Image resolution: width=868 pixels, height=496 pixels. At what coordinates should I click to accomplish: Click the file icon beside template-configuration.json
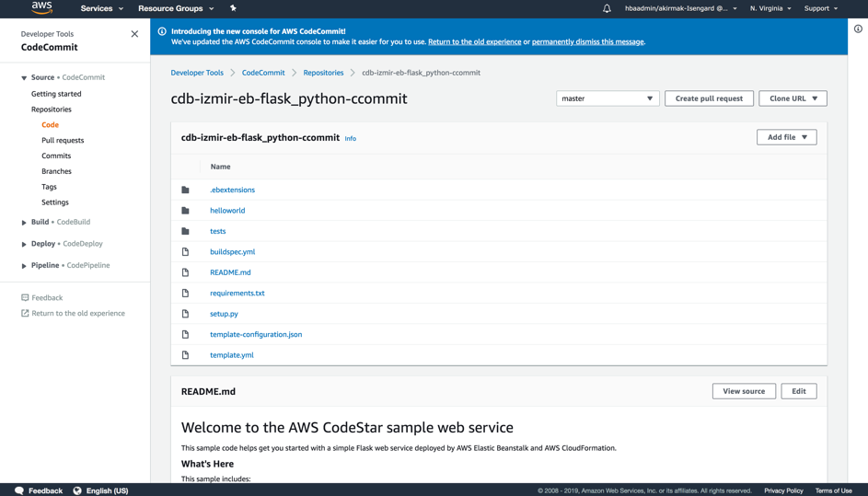point(185,334)
